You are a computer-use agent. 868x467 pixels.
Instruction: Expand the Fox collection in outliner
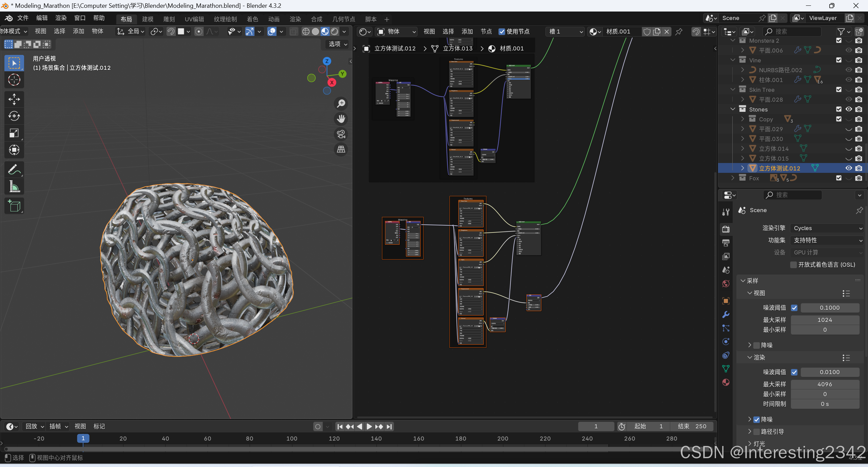coord(733,178)
